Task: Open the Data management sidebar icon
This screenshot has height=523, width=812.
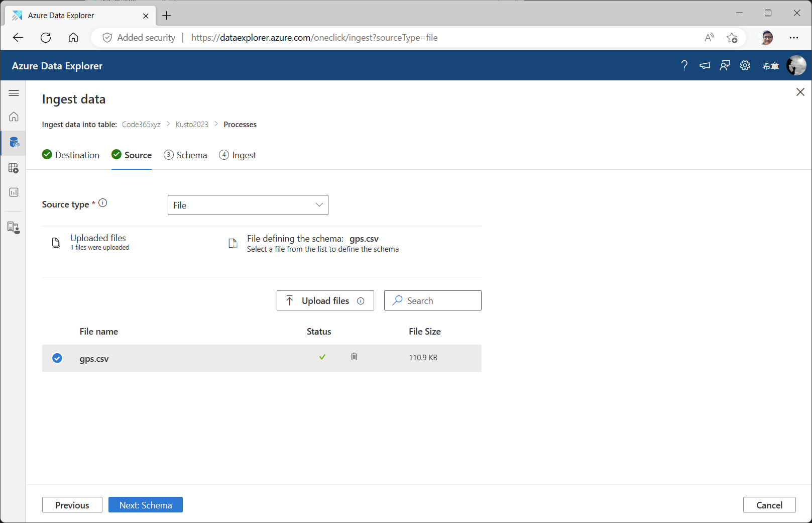Action: [x=14, y=142]
